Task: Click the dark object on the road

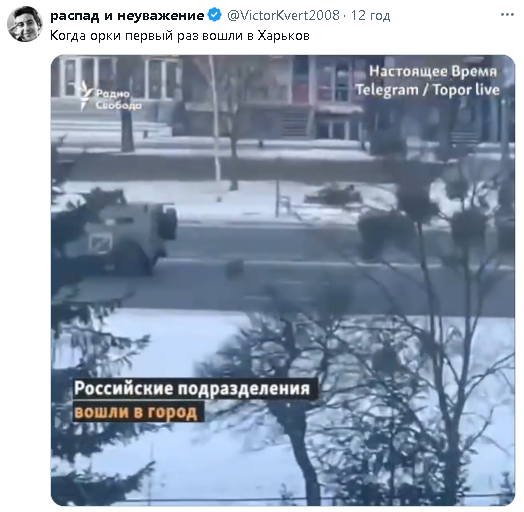Action: pyautogui.click(x=235, y=268)
